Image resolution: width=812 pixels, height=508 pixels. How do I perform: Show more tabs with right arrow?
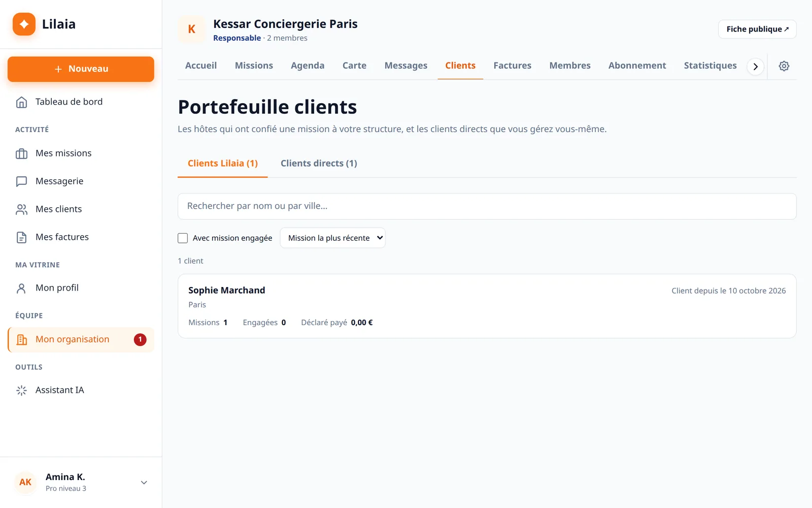[x=756, y=67]
